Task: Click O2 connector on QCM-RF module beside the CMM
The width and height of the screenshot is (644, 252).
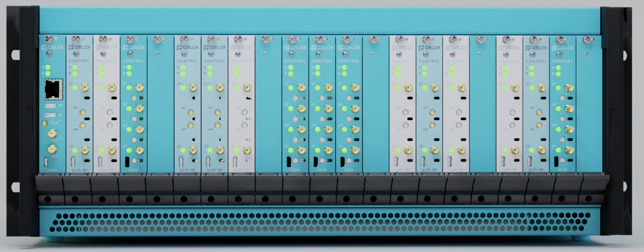Action: pos(85,150)
